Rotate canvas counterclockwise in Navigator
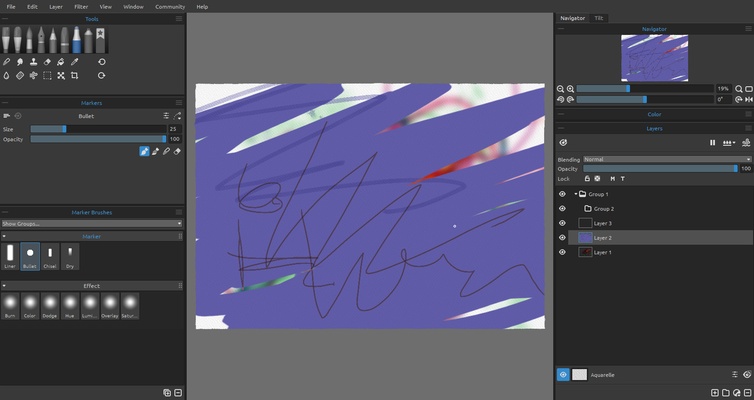 click(x=560, y=100)
